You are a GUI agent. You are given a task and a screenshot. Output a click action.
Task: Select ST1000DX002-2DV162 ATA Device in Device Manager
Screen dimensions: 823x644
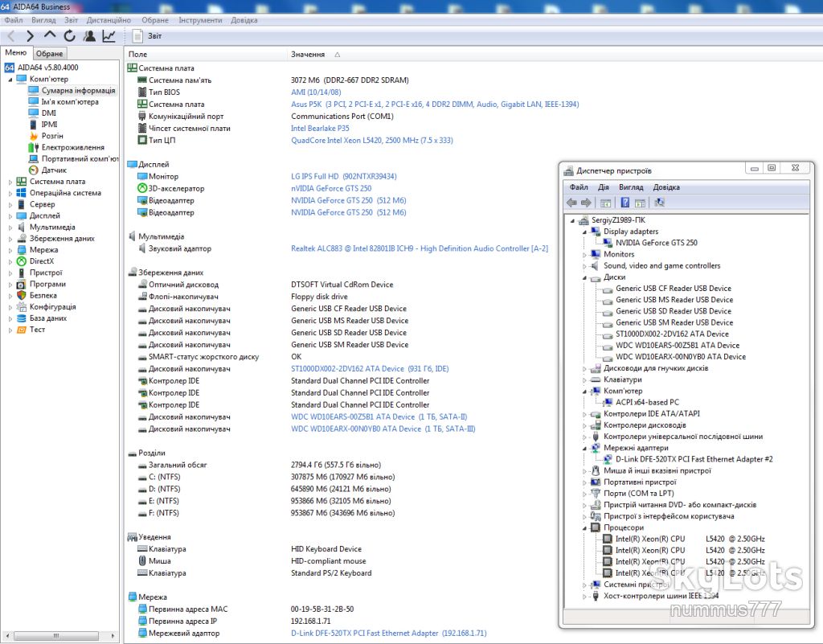click(672, 334)
